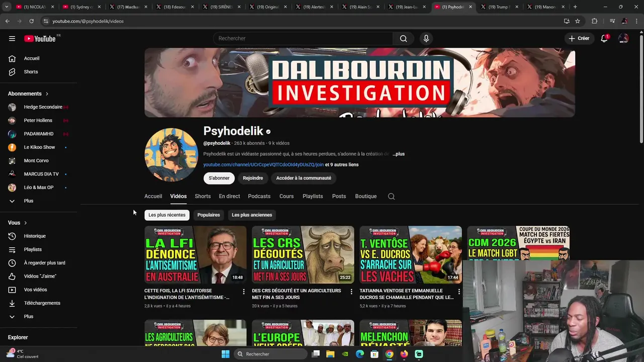Open Vidéos "J'aime" list
Viewport: 644px width, 362px height.
pyautogui.click(x=40, y=277)
